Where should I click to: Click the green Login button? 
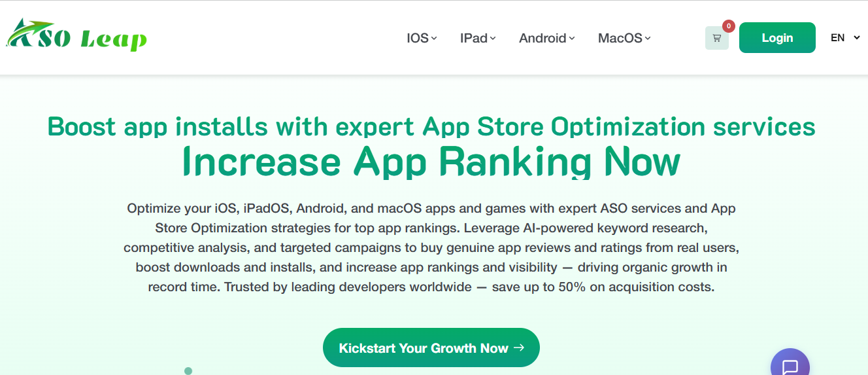[x=777, y=38]
